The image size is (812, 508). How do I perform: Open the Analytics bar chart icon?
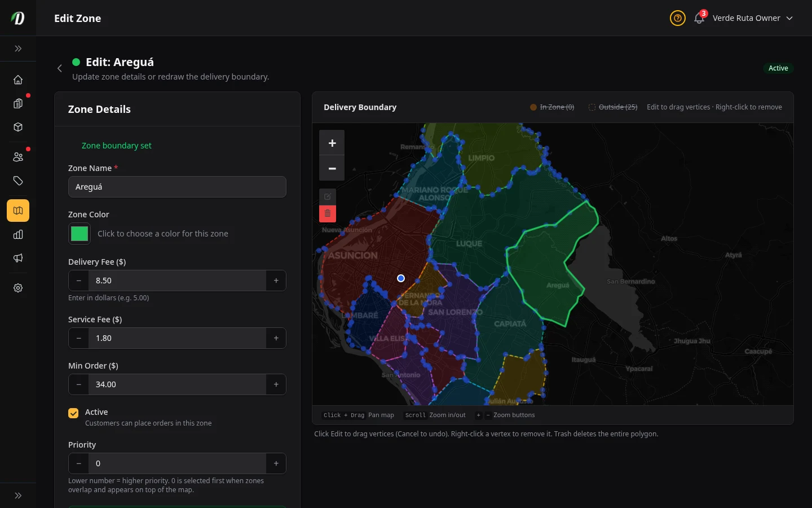18,234
